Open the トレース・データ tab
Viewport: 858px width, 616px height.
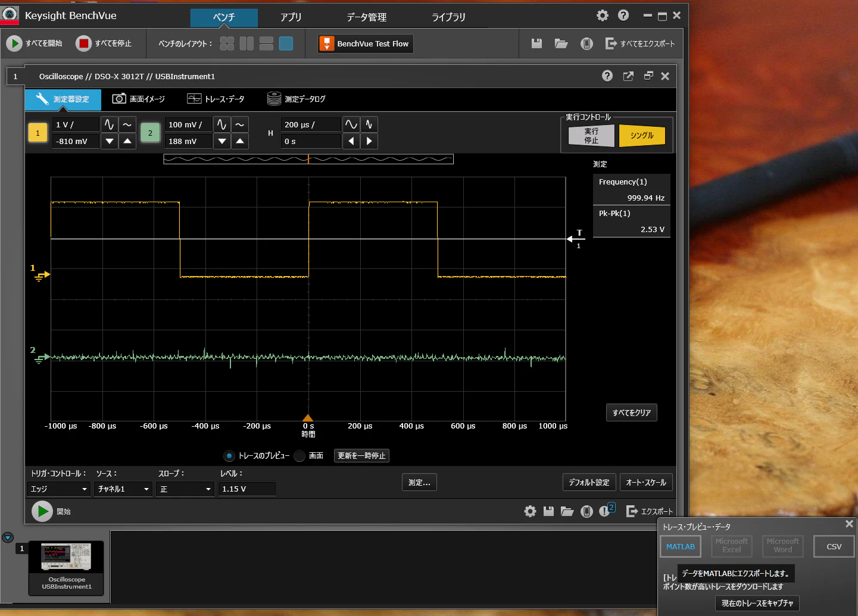tap(216, 99)
